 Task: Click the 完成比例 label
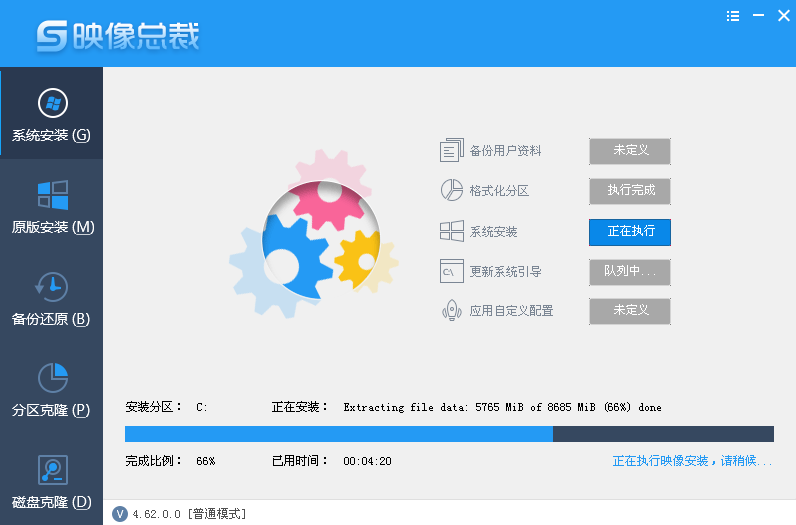[153, 461]
